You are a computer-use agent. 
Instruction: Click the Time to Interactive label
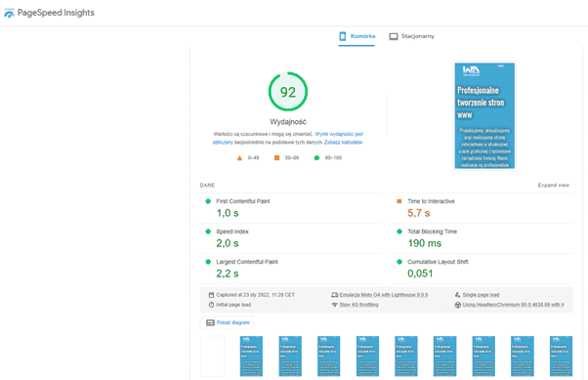pos(431,201)
